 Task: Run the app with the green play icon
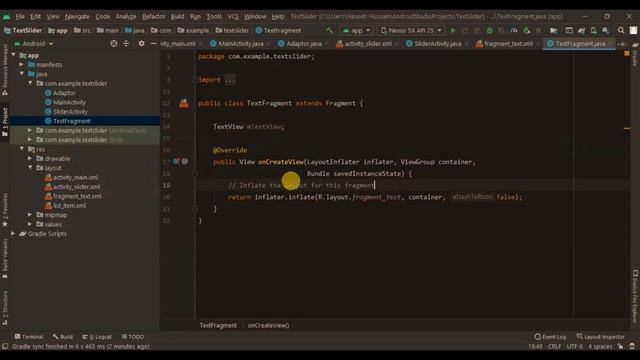click(x=453, y=31)
